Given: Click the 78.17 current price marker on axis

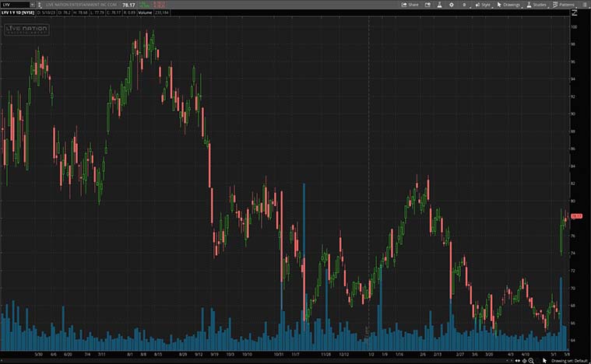Looking at the screenshot, I should [x=576, y=216].
